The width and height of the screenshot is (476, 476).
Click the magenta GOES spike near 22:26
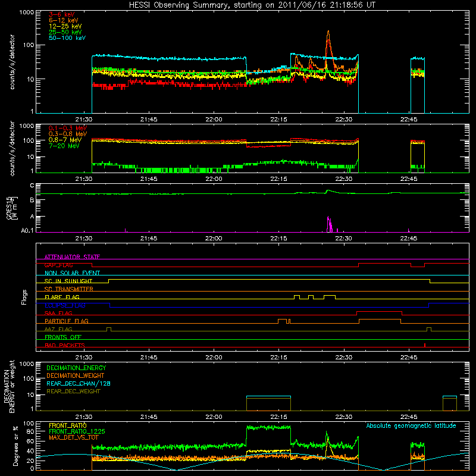(x=329, y=224)
